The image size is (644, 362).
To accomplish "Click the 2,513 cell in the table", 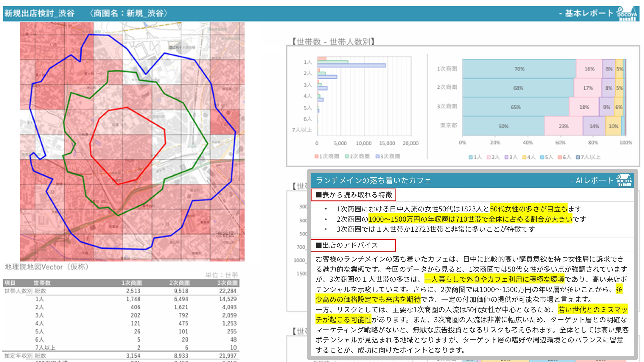I will click(133, 291).
